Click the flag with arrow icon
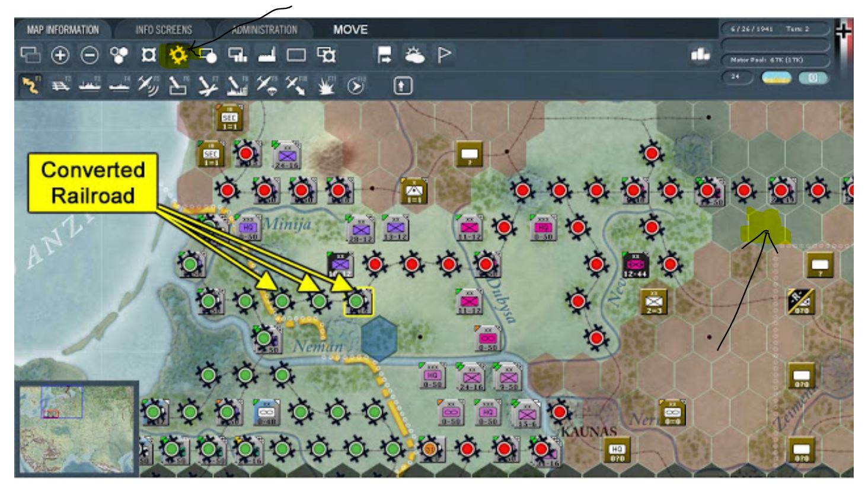 [384, 55]
